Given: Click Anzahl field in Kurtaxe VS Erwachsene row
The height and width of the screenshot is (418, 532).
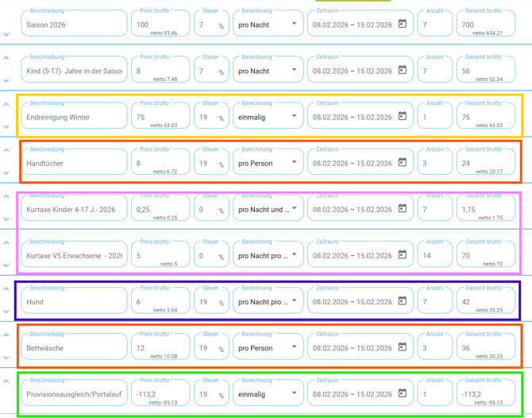Looking at the screenshot, I should [x=434, y=256].
